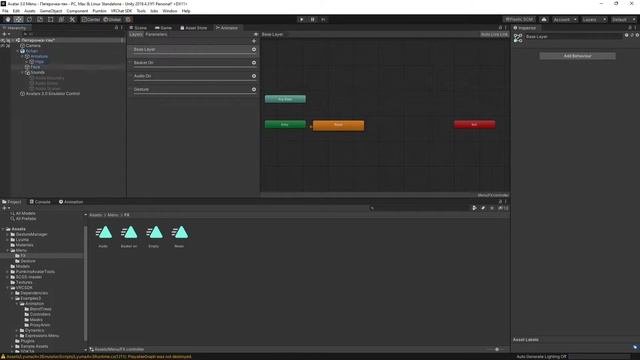640x360 pixels.
Task: Select the green Entry node
Action: click(x=285, y=124)
